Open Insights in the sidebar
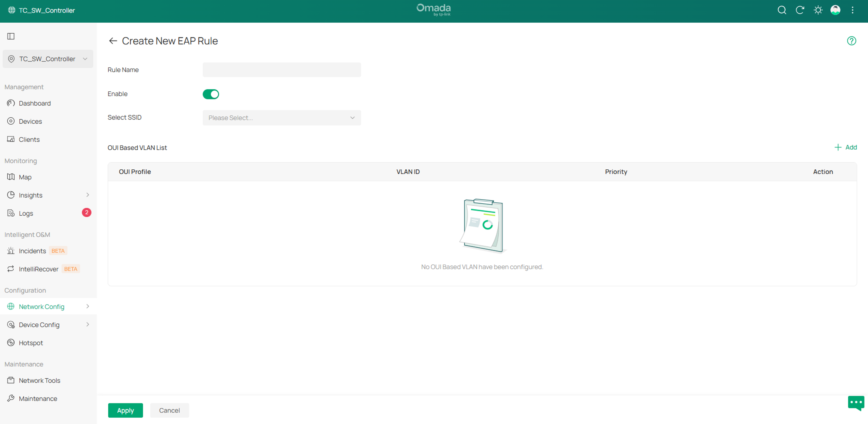Image resolution: width=868 pixels, height=424 pixels. [x=48, y=195]
